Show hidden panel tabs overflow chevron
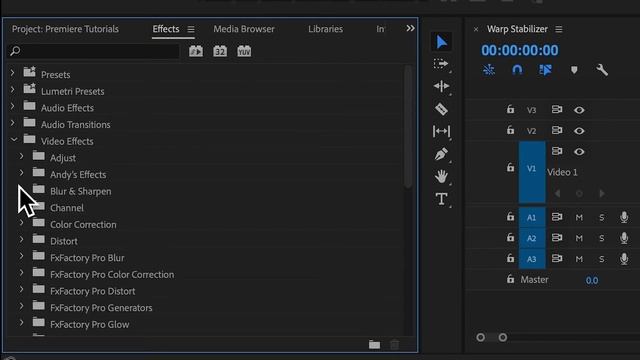This screenshot has height=360, width=640. coord(410,28)
